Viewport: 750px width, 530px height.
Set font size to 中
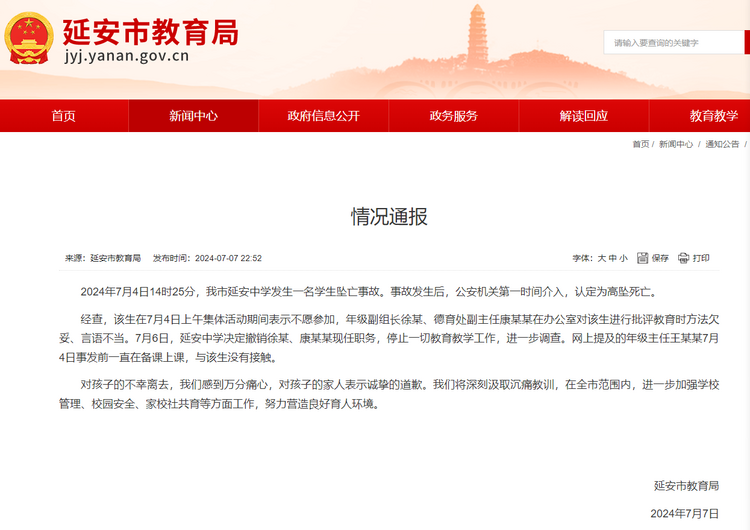(613, 258)
